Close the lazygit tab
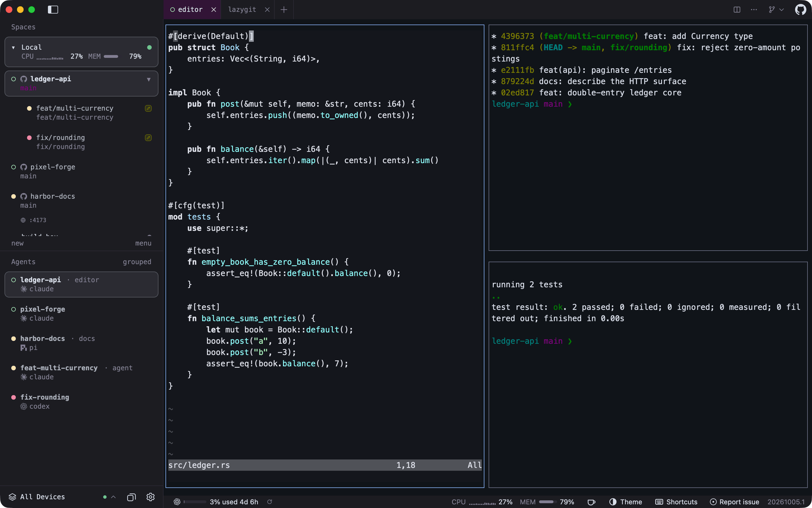812x508 pixels. click(267, 9)
